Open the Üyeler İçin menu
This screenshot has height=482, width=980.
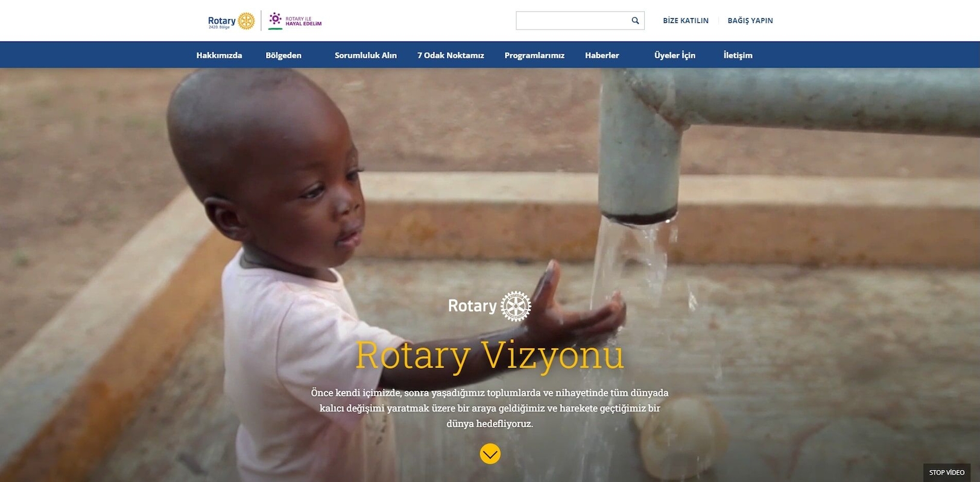675,55
